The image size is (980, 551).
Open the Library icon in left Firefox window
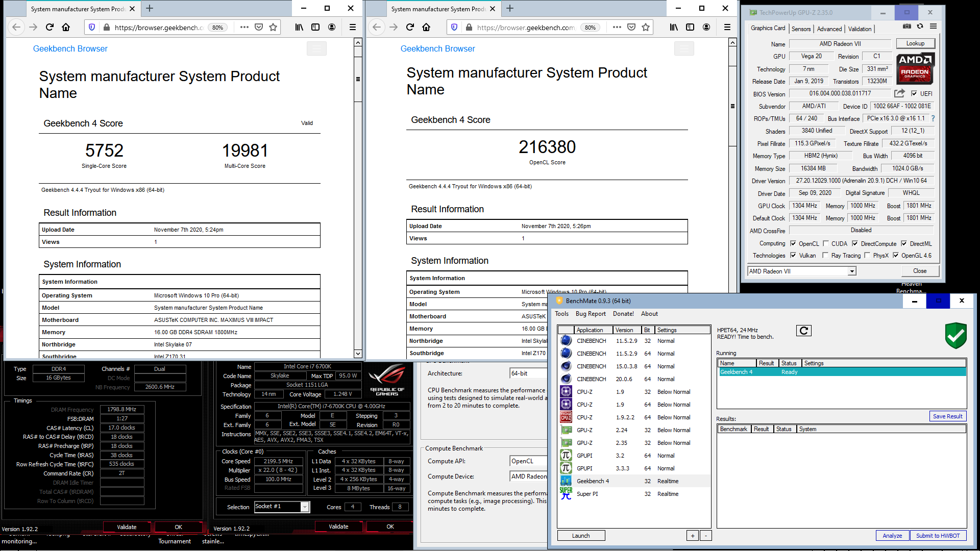click(299, 28)
